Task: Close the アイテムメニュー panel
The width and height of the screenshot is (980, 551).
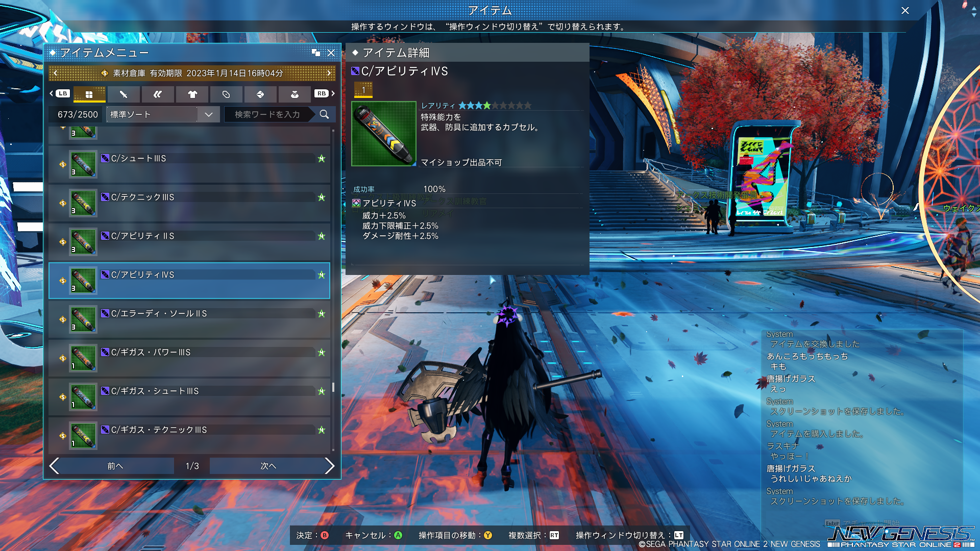Action: click(331, 53)
